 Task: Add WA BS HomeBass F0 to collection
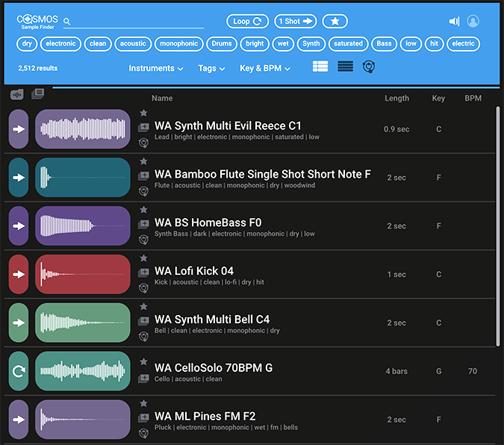click(143, 224)
